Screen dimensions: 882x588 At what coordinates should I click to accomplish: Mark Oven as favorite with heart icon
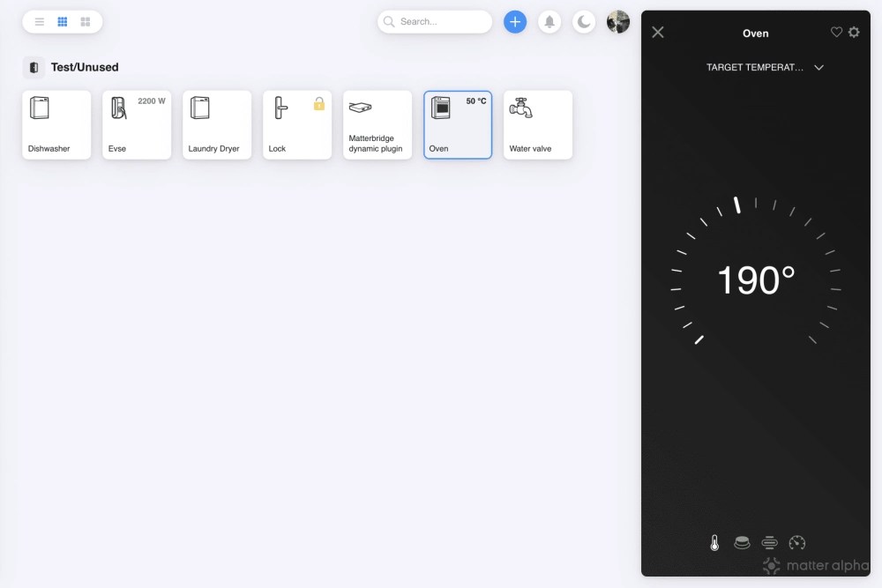(x=836, y=33)
